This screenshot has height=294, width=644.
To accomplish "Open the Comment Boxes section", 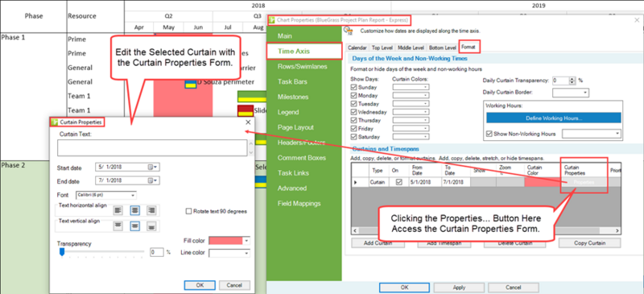I will [x=302, y=158].
